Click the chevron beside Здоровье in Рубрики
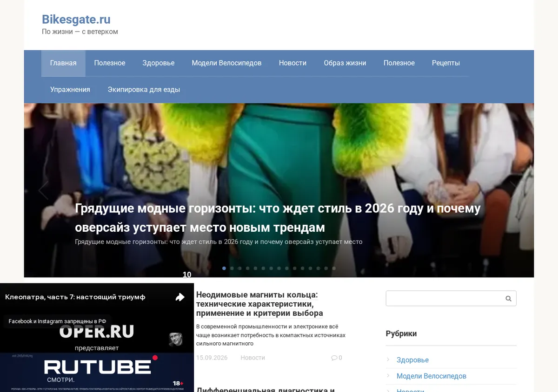Screen dimensions: 558x392 tap(389, 360)
